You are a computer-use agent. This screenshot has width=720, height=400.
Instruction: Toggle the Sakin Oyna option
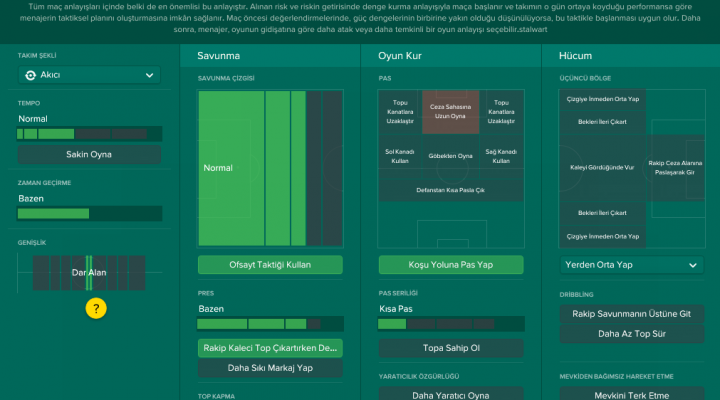pyautogui.click(x=89, y=155)
